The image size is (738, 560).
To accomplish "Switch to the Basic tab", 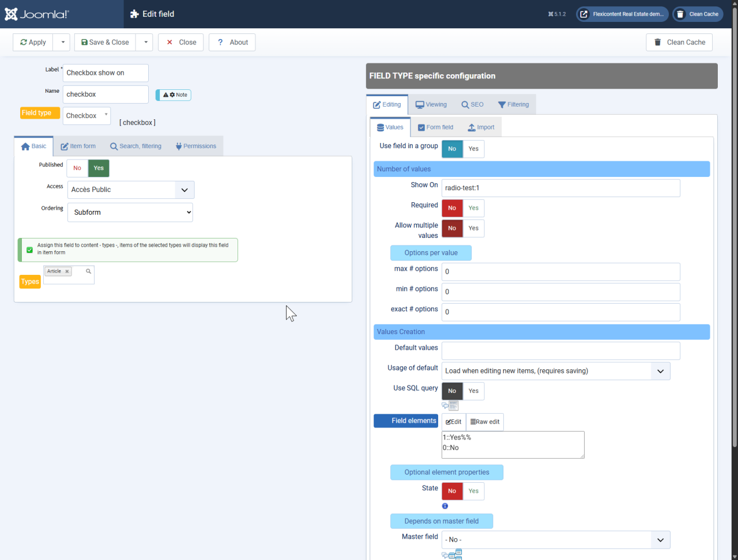I will pos(33,146).
